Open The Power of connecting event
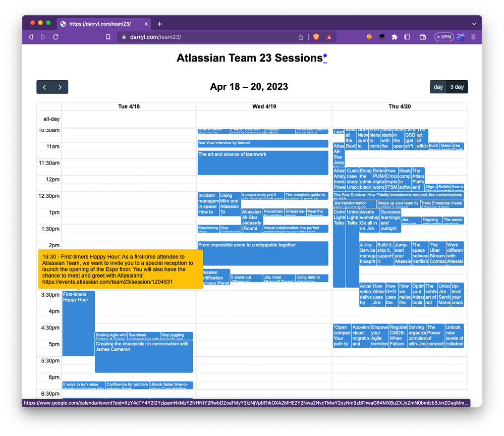 click(435, 336)
